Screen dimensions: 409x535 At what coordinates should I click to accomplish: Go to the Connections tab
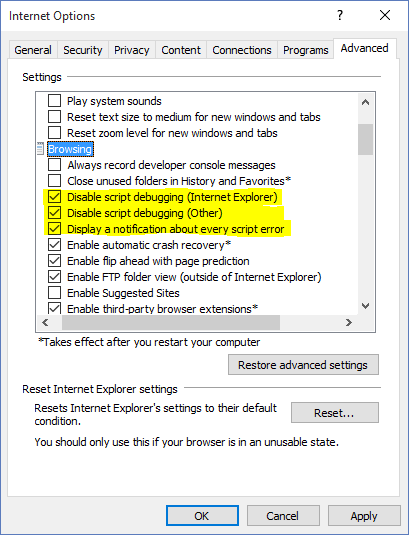(x=242, y=50)
